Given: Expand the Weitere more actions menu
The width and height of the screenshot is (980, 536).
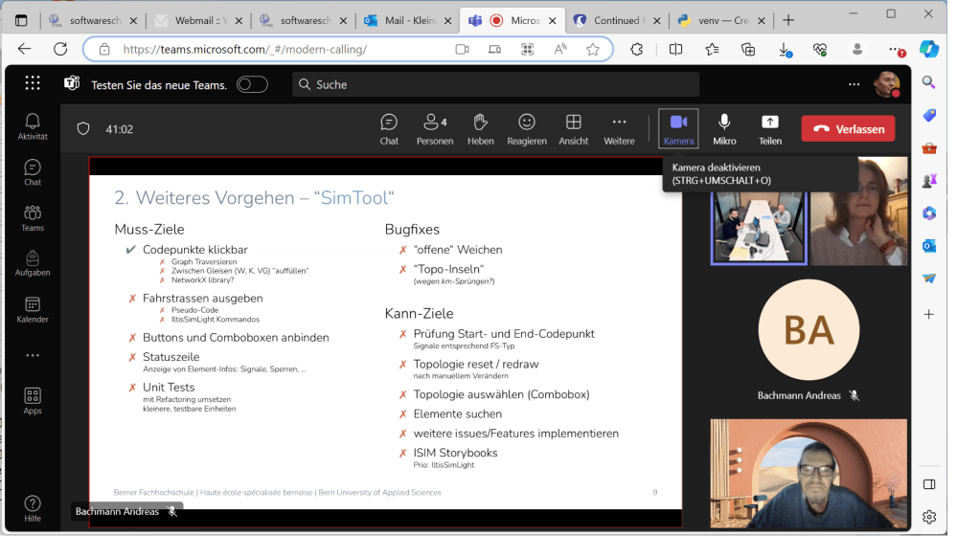Looking at the screenshot, I should click(x=619, y=129).
